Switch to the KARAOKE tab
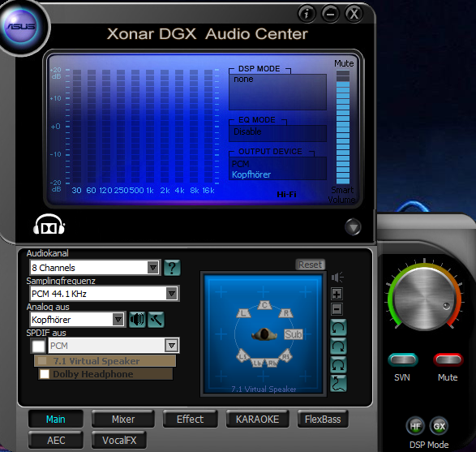The height and width of the screenshot is (452, 476). click(257, 420)
